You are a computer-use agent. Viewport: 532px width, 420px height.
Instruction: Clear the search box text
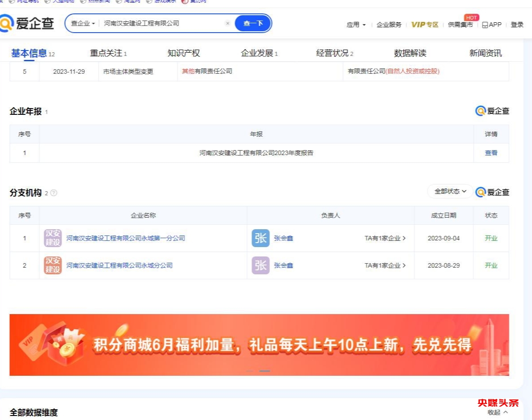click(x=228, y=23)
